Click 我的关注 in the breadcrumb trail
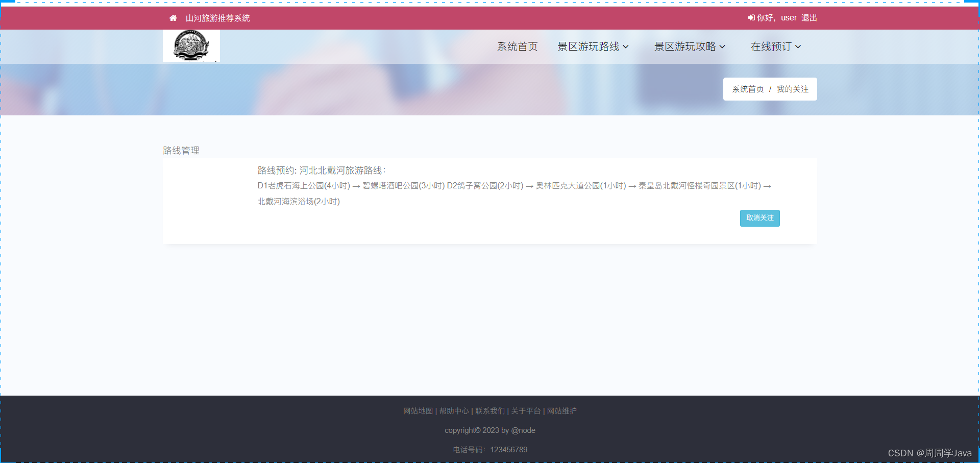 [x=792, y=89]
